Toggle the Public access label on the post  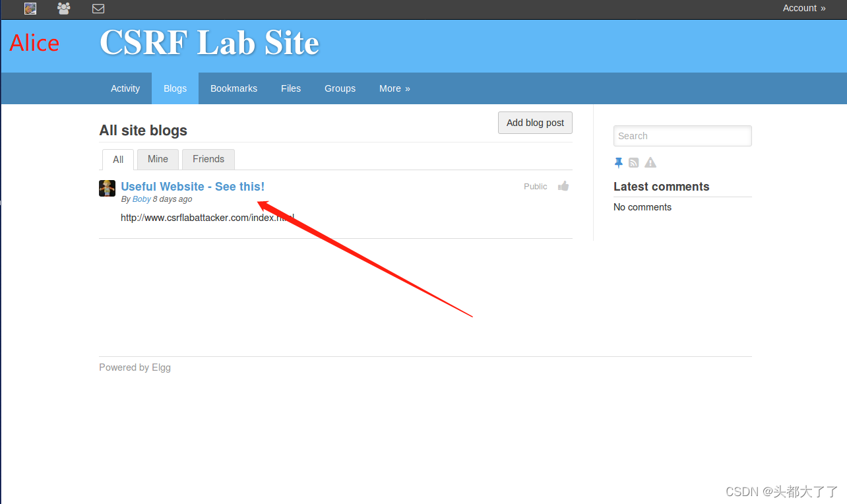point(535,186)
